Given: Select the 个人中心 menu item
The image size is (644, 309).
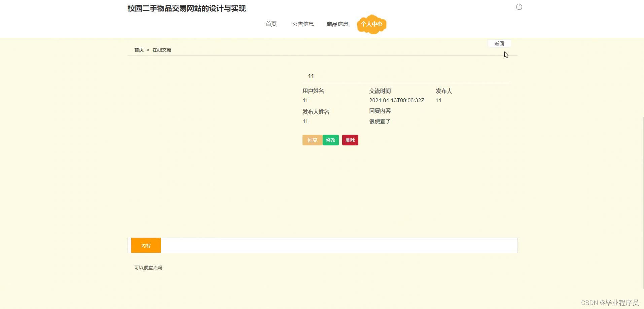Looking at the screenshot, I should point(372,24).
